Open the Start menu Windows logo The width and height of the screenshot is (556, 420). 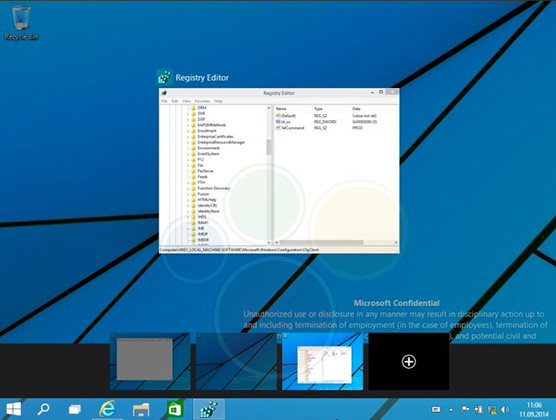coord(13,409)
